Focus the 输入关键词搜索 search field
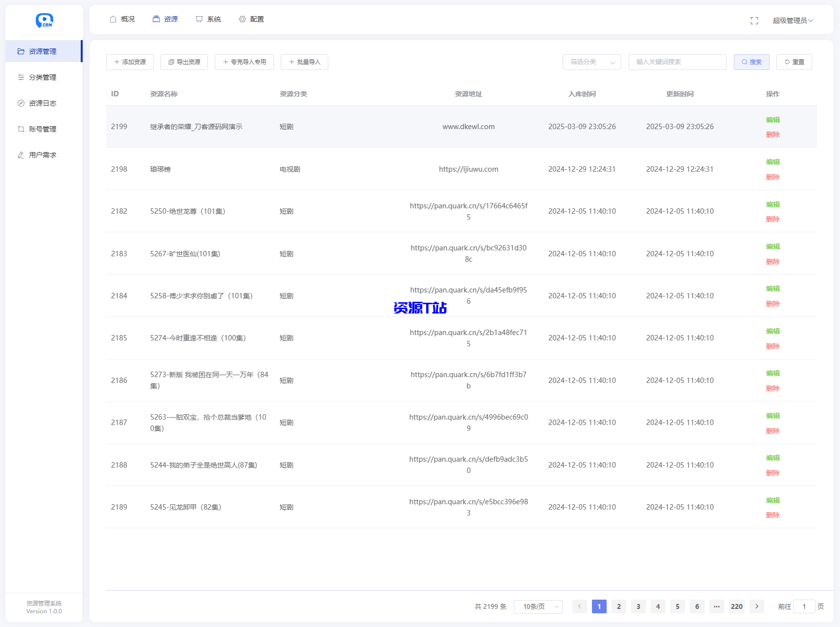Viewport: 840px width, 627px height. tap(677, 62)
